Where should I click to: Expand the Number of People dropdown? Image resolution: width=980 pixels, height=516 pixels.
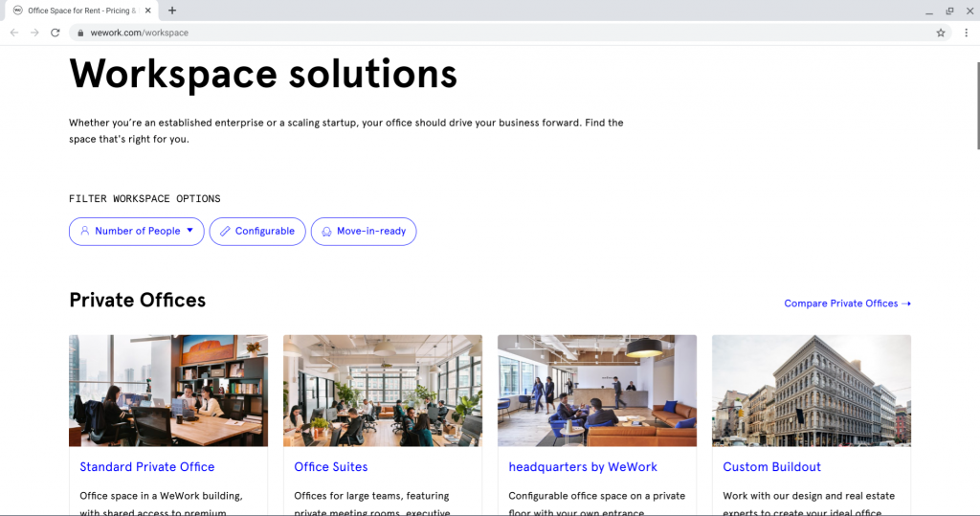[x=137, y=232]
